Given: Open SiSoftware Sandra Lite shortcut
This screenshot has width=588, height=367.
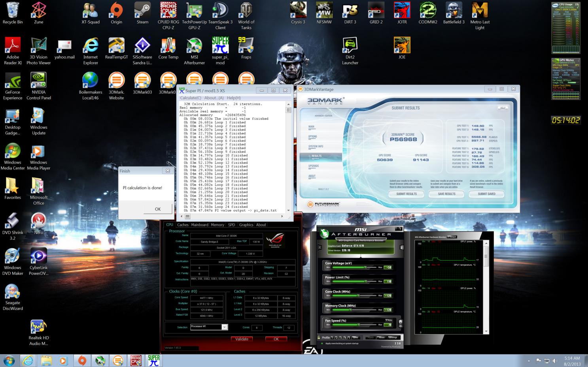Looking at the screenshot, I should click(142, 51).
